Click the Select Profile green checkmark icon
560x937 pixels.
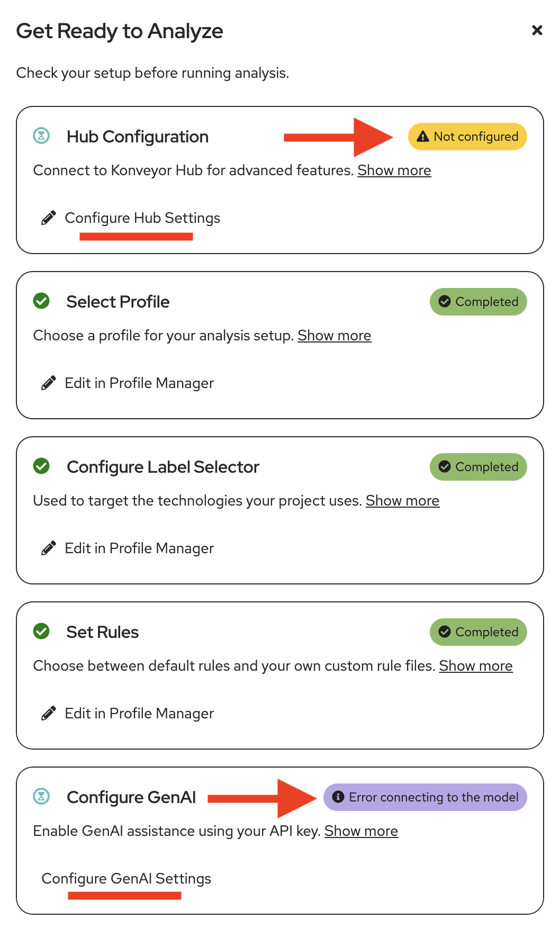pos(41,301)
